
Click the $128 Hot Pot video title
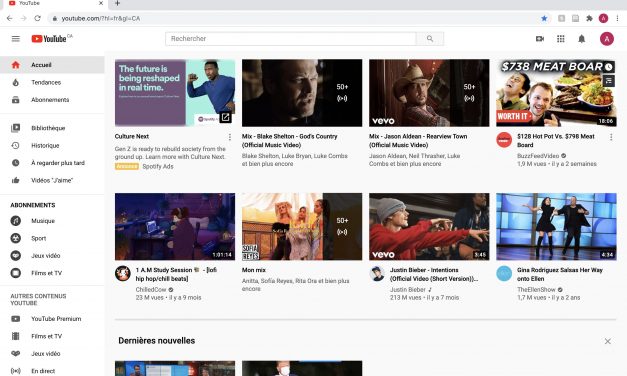tap(555, 141)
